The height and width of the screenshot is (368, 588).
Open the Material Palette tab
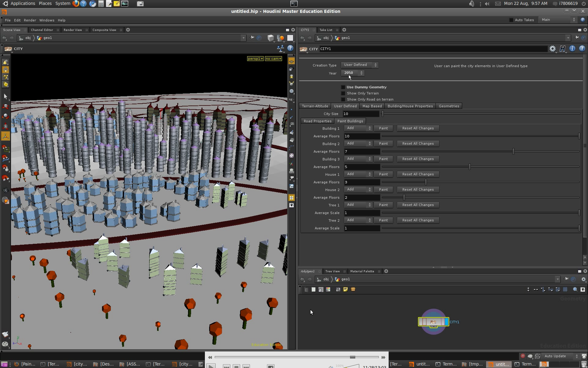point(362,271)
